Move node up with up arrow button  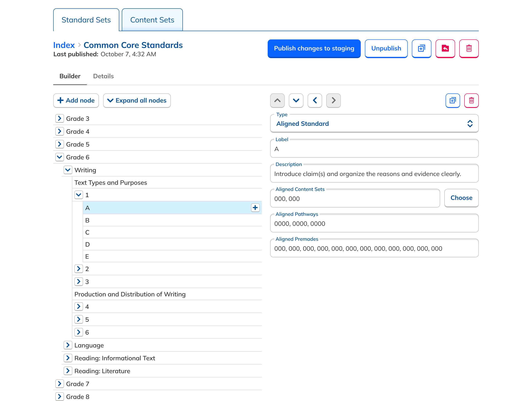[x=277, y=100]
